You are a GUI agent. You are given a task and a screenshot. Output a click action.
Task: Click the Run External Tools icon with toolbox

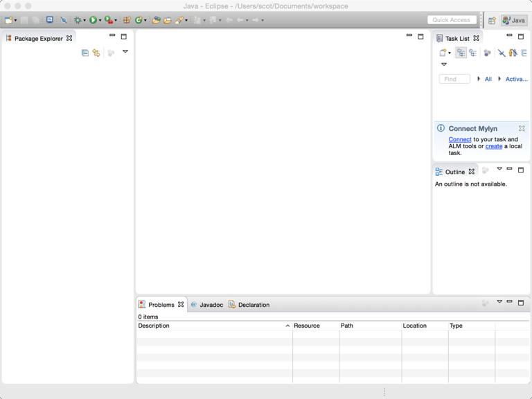109,20
